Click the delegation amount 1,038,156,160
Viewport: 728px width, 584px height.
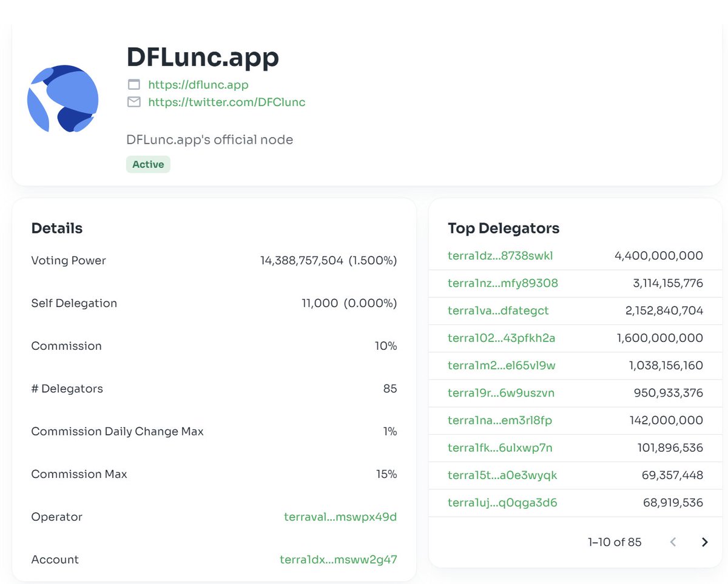[666, 365]
